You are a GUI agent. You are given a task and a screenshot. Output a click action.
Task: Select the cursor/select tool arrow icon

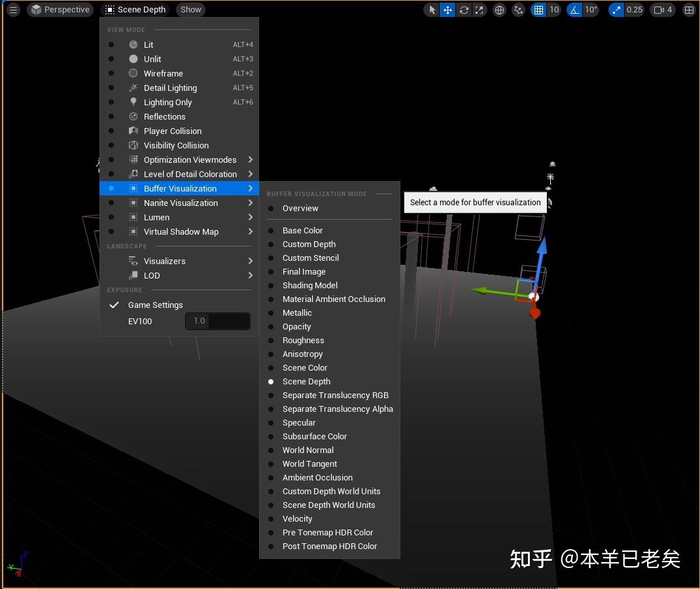point(431,10)
